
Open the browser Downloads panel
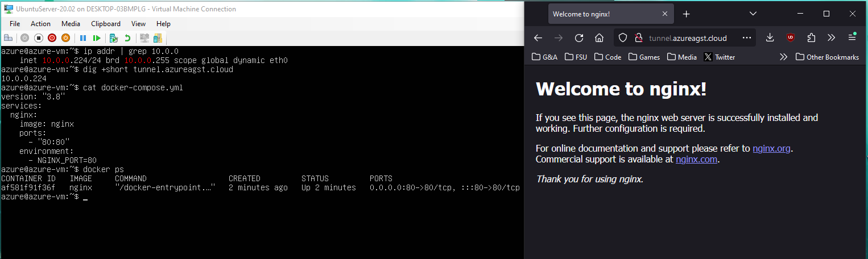pos(770,38)
